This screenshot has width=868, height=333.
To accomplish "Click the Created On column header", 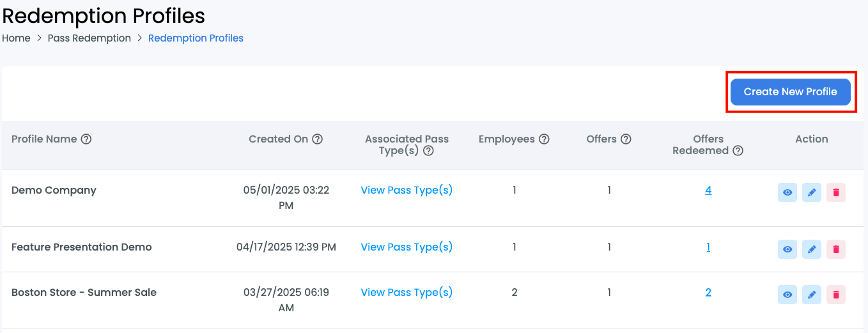I will click(x=279, y=139).
